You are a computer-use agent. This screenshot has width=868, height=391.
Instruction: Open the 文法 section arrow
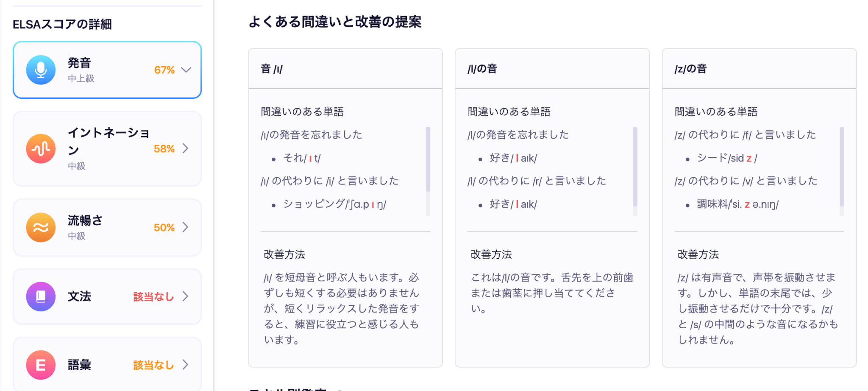pos(185,296)
